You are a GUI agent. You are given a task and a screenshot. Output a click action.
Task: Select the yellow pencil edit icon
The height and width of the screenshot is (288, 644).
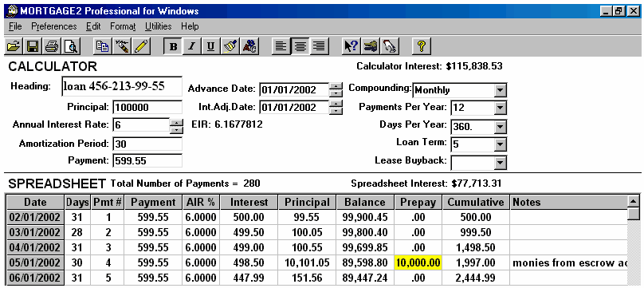141,47
